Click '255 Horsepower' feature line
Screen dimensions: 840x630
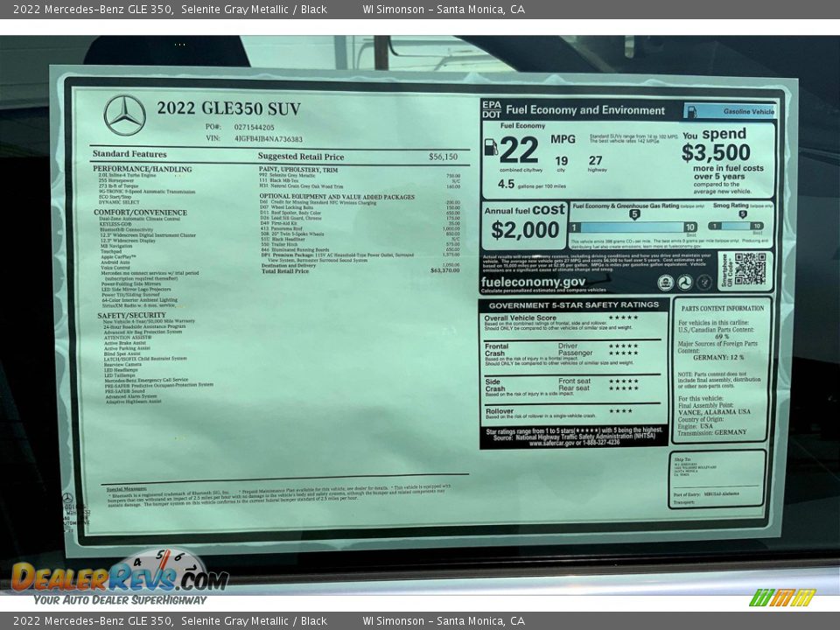tap(116, 180)
